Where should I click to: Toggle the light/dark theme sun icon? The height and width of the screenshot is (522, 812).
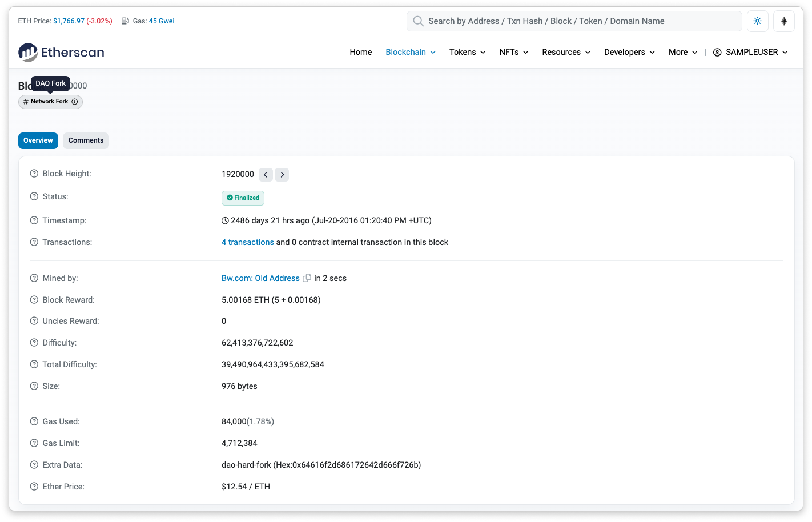coord(757,21)
